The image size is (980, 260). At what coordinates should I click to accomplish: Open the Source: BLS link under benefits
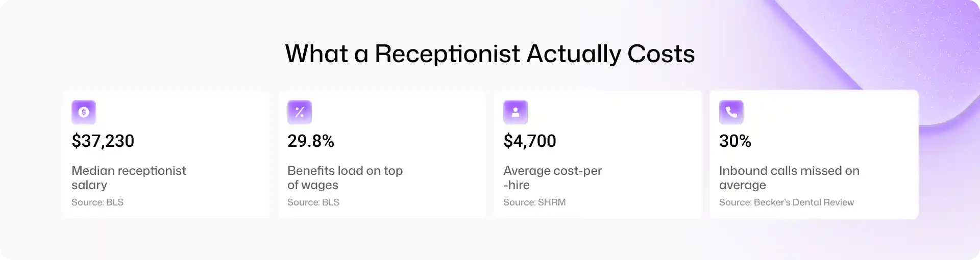click(x=313, y=202)
